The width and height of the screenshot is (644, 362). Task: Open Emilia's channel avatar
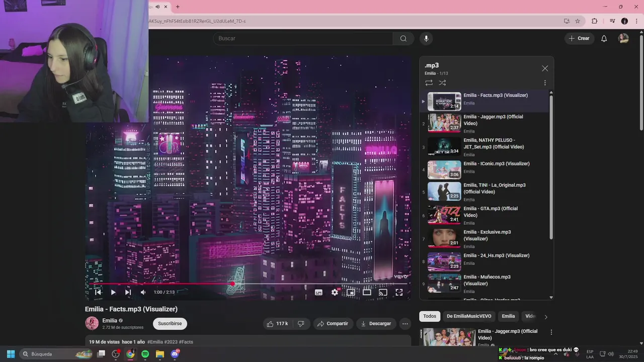point(92,323)
